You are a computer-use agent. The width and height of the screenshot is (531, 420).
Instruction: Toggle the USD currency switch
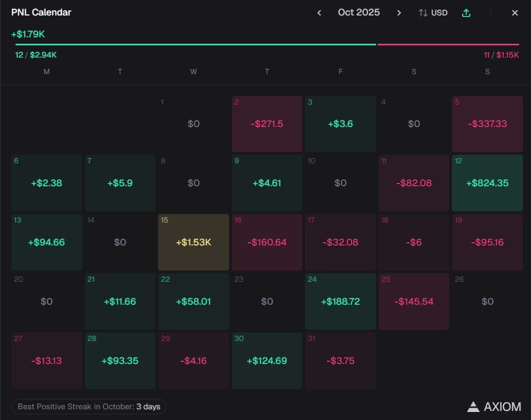(433, 13)
